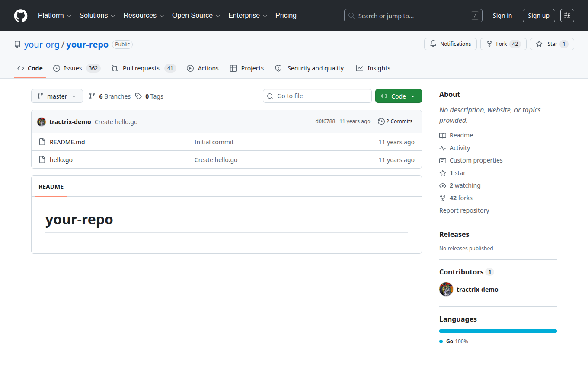Image resolution: width=588 pixels, height=389 pixels.
Task: View the 2 Commits history
Action: [x=395, y=121]
